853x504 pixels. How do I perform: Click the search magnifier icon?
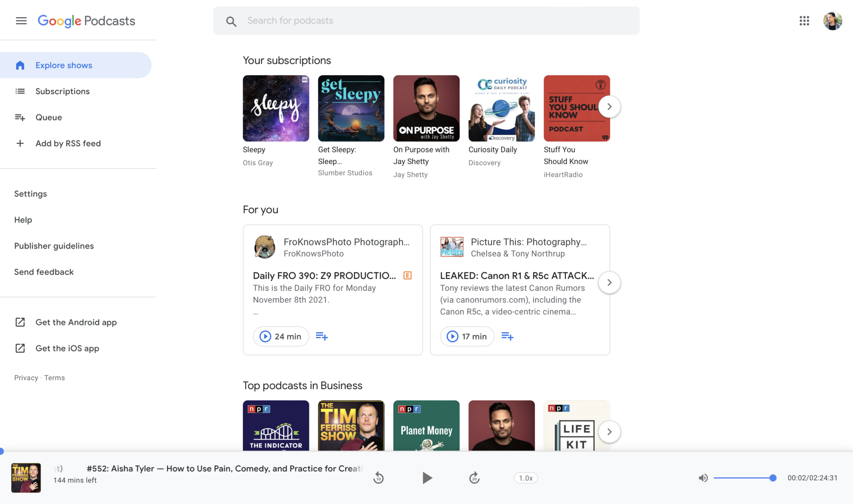231,21
